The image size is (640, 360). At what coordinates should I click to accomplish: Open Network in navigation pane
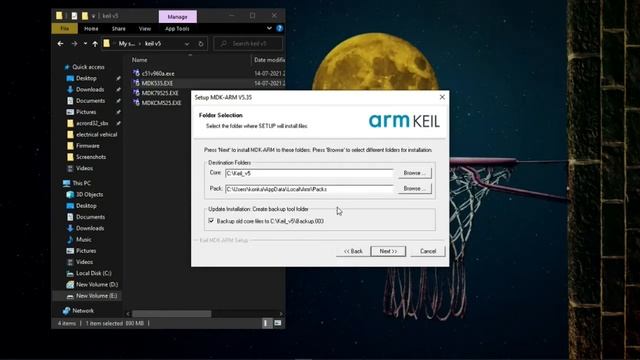pyautogui.click(x=83, y=311)
